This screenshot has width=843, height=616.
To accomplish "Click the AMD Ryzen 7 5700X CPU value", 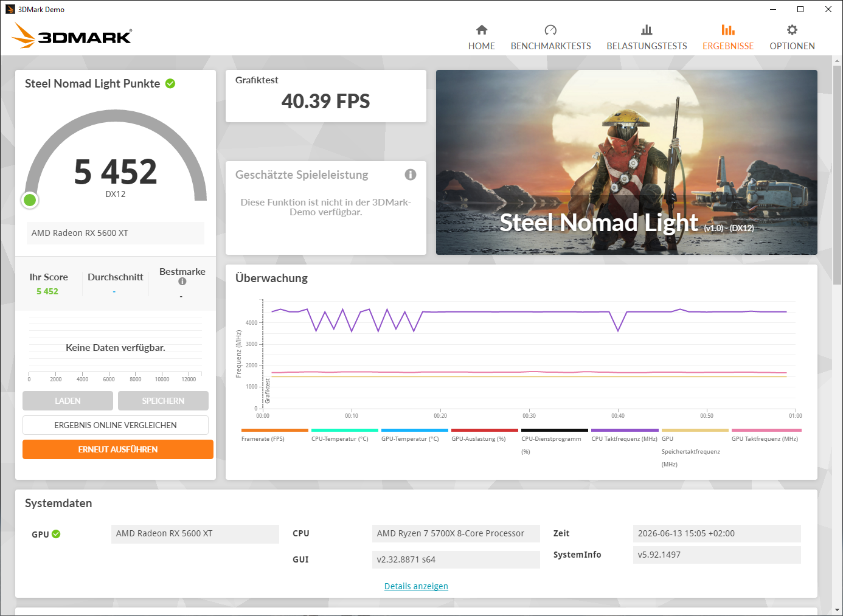I will 456,533.
